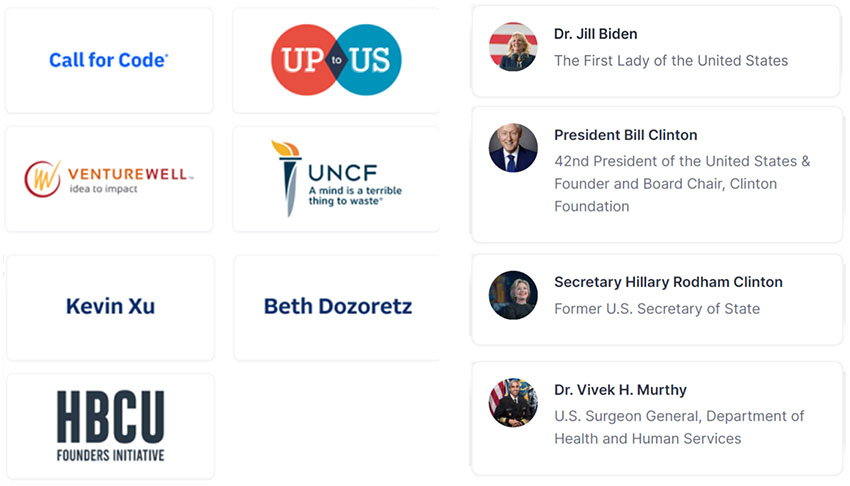Click the Call for Code logo
This screenshot has height=486, width=850.
[109, 60]
